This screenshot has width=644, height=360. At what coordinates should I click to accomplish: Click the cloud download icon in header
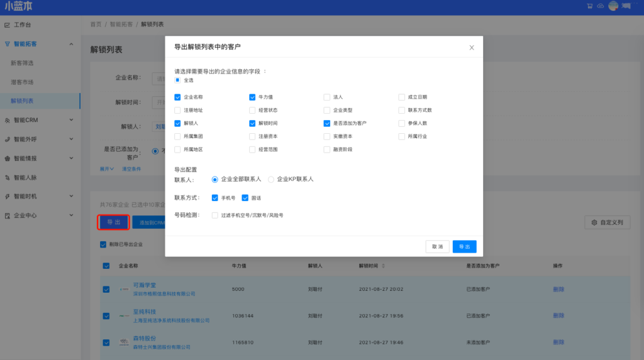[600, 6]
